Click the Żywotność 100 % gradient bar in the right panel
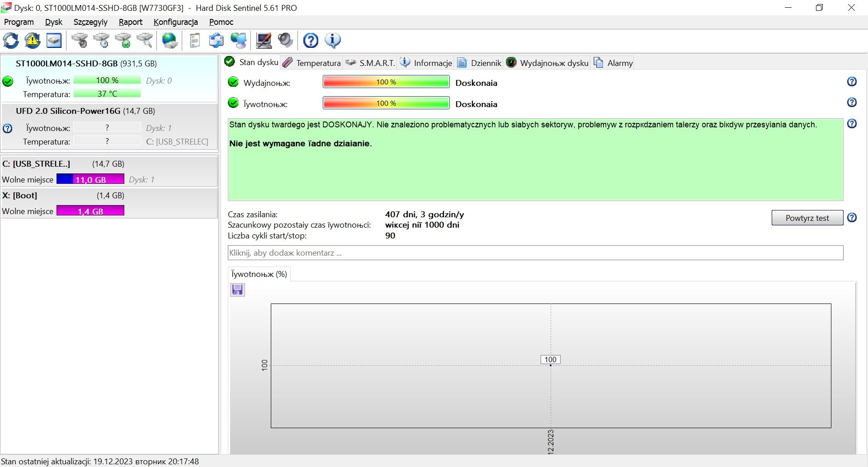 (x=386, y=103)
